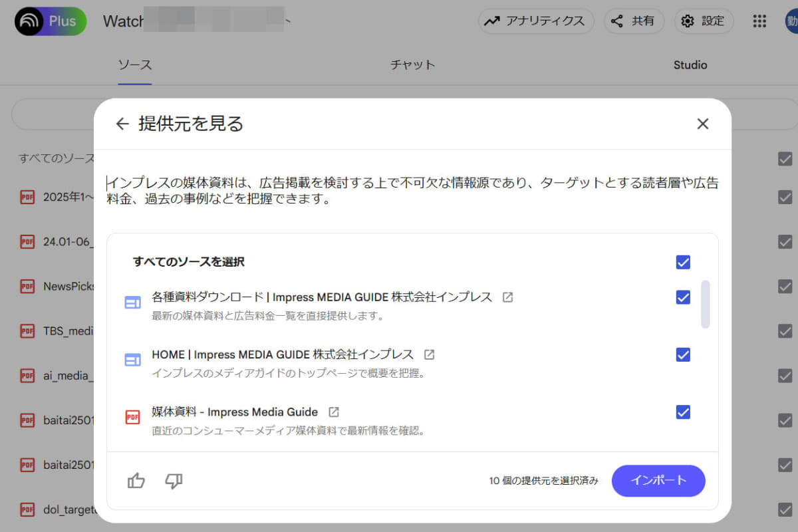798x532 pixels.
Task: Close the 提供元を見る dialog
Action: (703, 124)
